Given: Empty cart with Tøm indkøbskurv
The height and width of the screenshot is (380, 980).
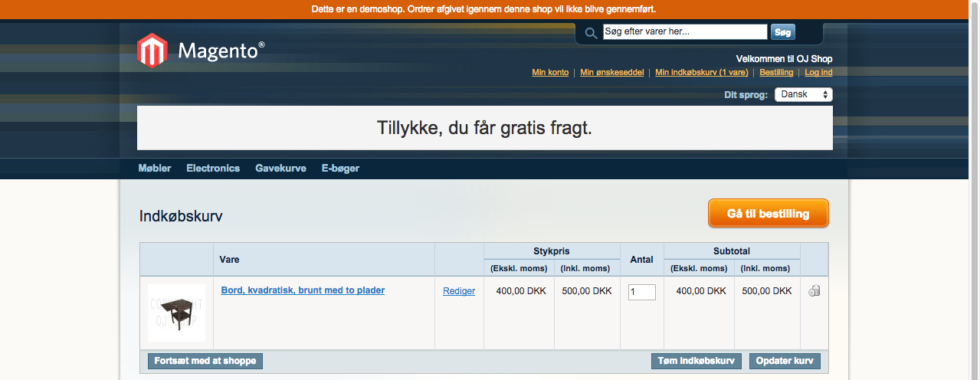Looking at the screenshot, I should pos(696,361).
